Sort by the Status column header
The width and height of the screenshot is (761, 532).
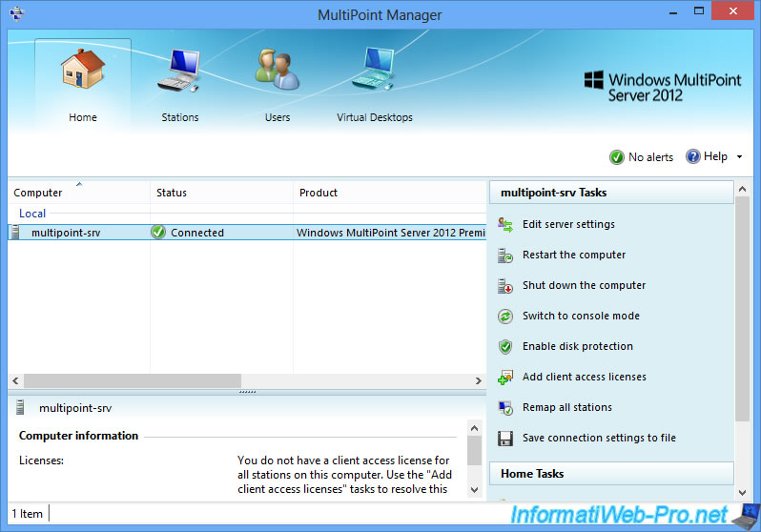[x=222, y=193]
